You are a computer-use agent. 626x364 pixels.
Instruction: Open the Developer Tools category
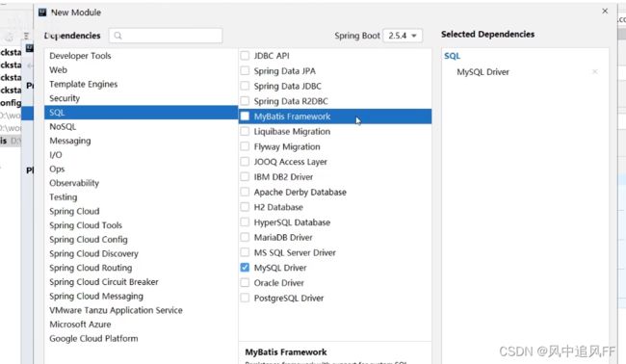click(x=80, y=56)
